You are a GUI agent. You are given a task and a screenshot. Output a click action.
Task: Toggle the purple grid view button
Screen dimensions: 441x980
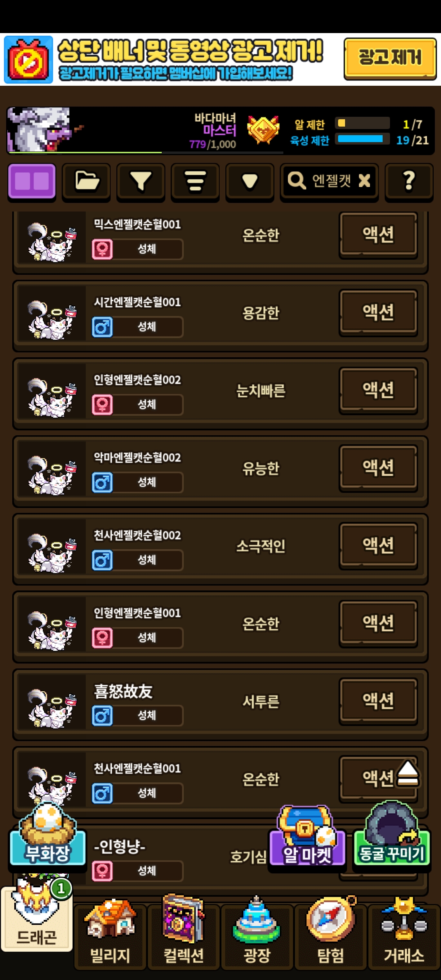[32, 182]
